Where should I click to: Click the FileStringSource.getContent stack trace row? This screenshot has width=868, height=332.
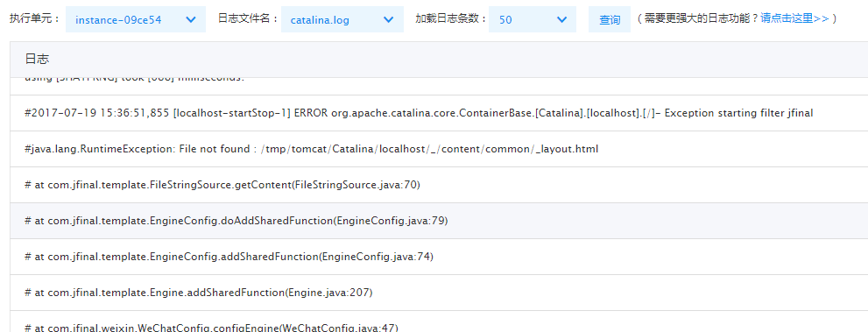[x=439, y=185]
